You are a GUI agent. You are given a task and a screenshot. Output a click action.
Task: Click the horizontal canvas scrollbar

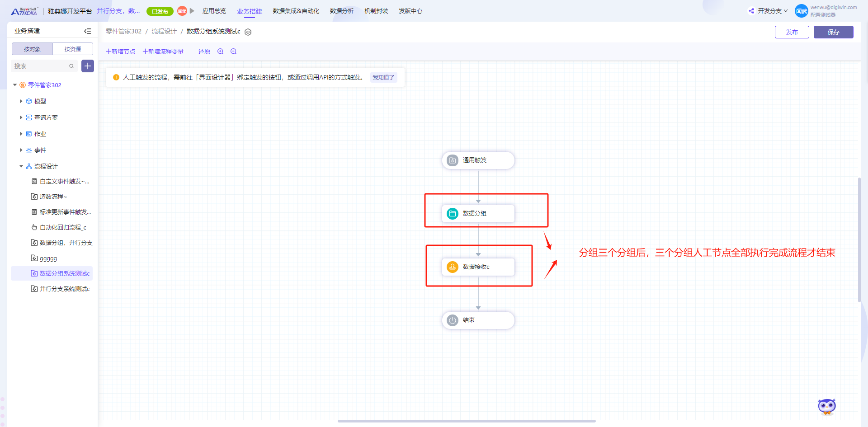(x=467, y=421)
